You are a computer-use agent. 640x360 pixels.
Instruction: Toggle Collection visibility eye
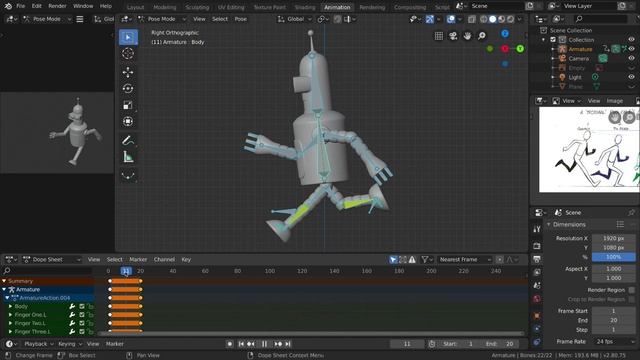click(631, 40)
